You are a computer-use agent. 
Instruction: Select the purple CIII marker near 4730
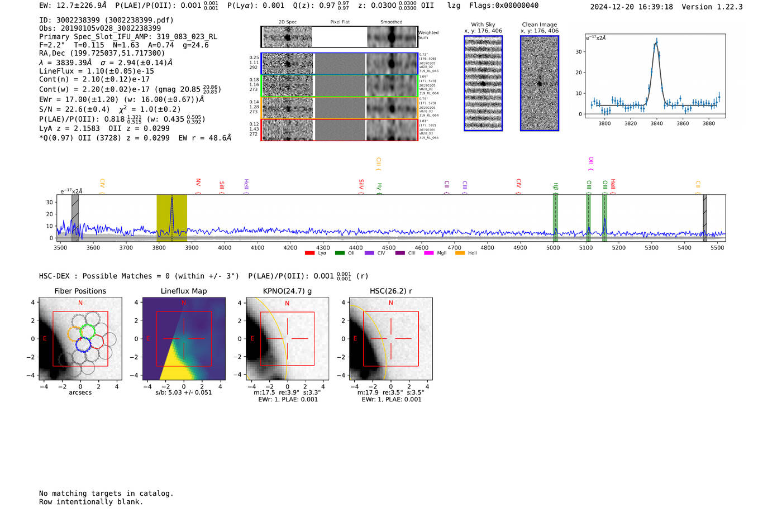[465, 187]
